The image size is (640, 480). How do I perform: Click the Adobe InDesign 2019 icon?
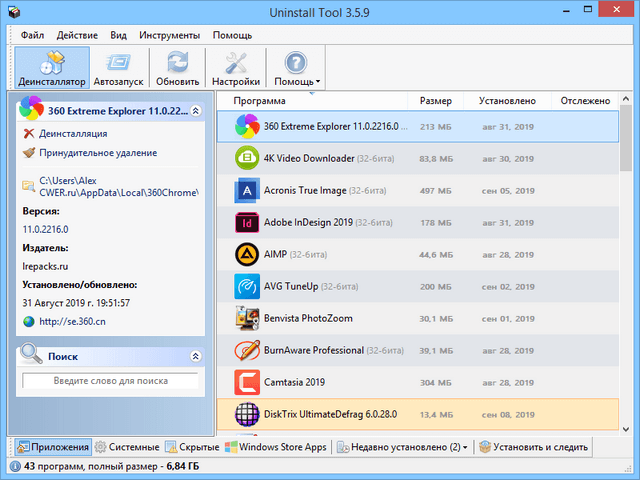(247, 222)
